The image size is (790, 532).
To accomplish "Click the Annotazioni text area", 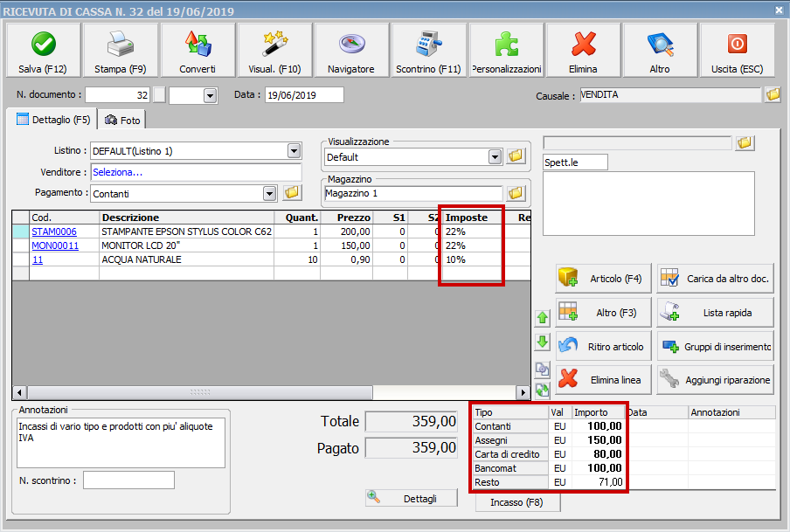I will [x=121, y=443].
